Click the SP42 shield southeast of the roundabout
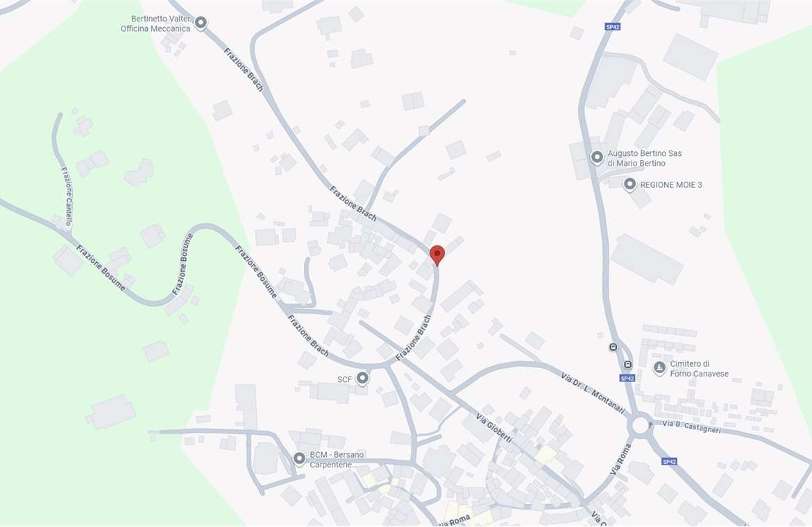 tap(669, 461)
